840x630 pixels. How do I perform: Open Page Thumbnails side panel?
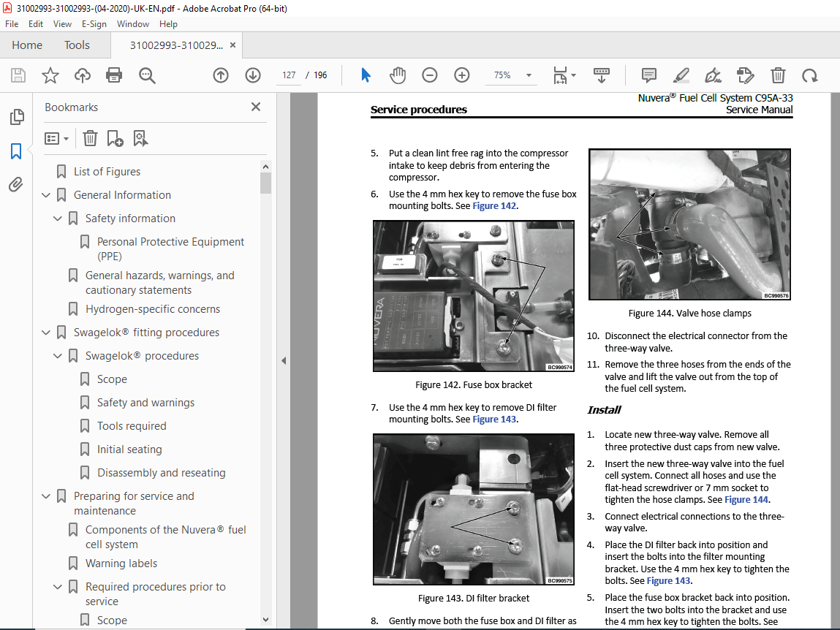(17, 117)
